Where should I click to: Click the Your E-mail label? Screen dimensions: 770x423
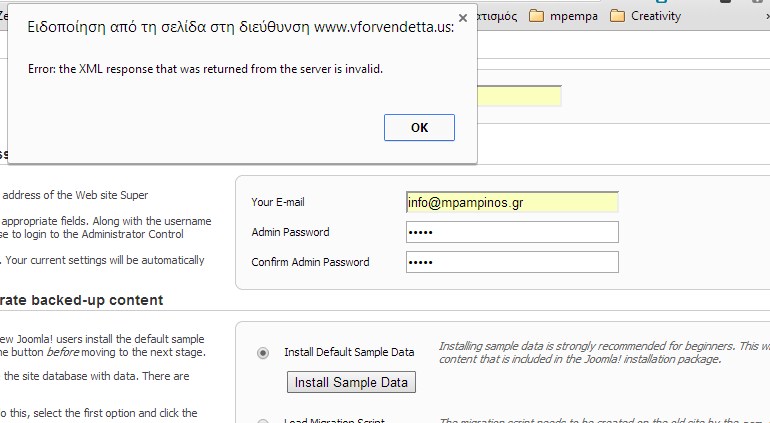point(278,202)
